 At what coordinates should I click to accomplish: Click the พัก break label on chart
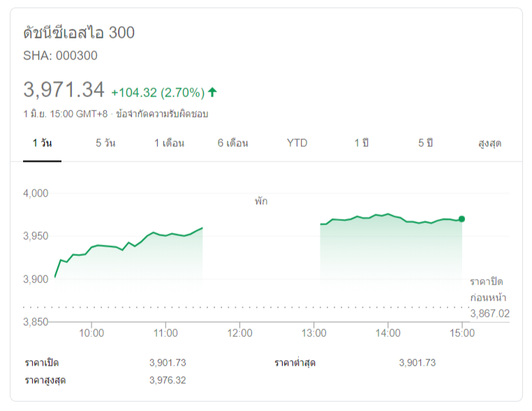click(261, 201)
